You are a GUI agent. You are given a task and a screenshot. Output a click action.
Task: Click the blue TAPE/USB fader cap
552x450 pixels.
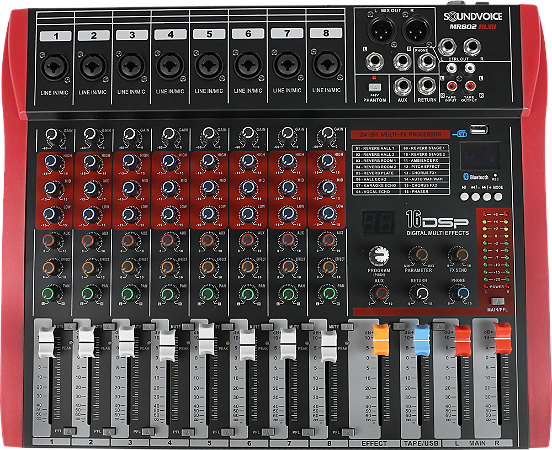pos(422,340)
